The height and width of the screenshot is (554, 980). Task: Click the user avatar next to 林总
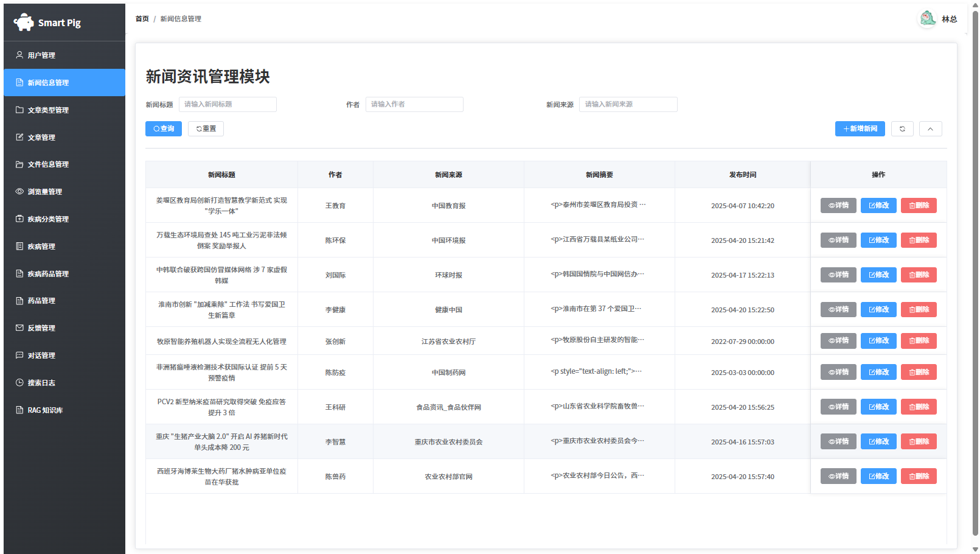pyautogui.click(x=927, y=19)
